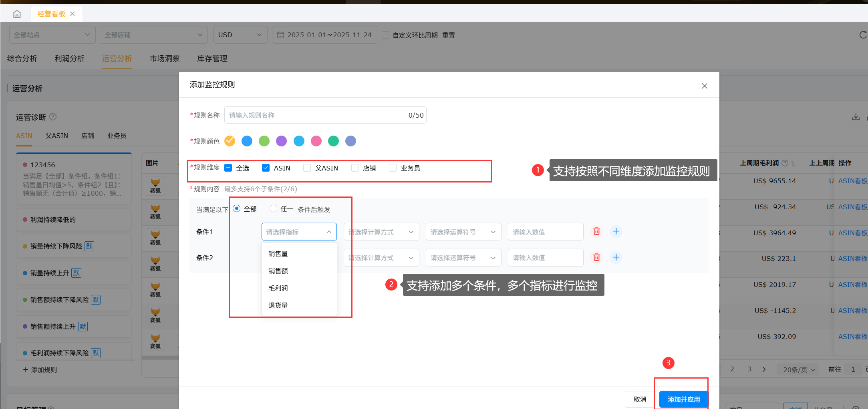Close the 添加监控规则 dialog
868x409 pixels.
[x=705, y=86]
